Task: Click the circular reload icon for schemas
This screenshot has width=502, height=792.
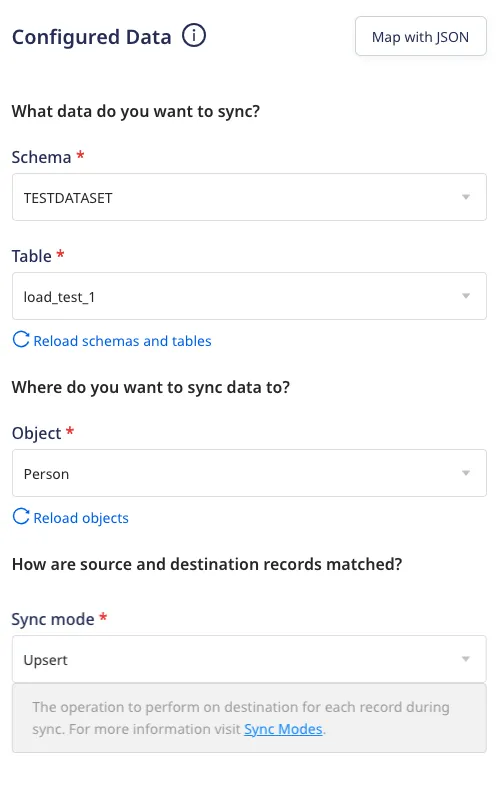Action: click(21, 339)
